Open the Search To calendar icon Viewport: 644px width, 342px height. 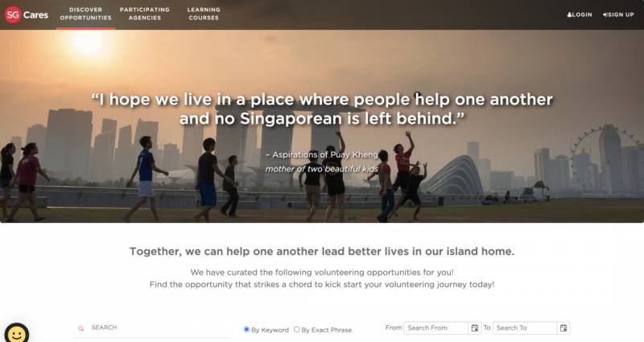click(x=563, y=328)
